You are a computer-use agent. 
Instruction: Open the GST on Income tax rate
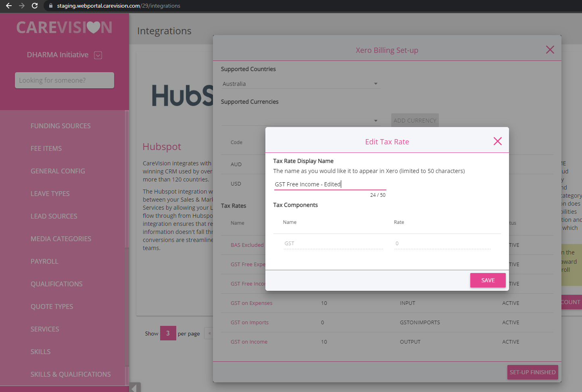click(249, 342)
